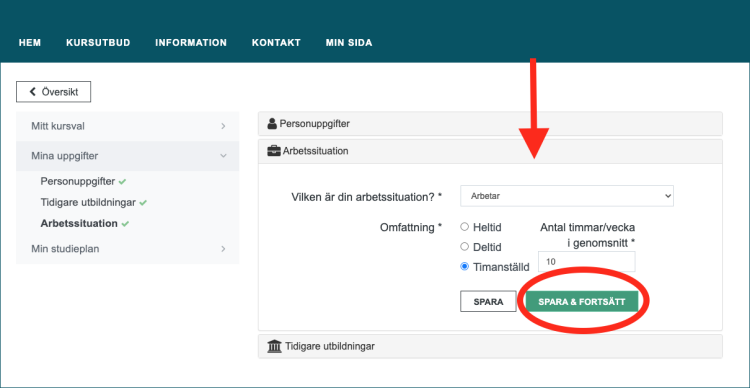Click the SPARA button

click(x=488, y=301)
